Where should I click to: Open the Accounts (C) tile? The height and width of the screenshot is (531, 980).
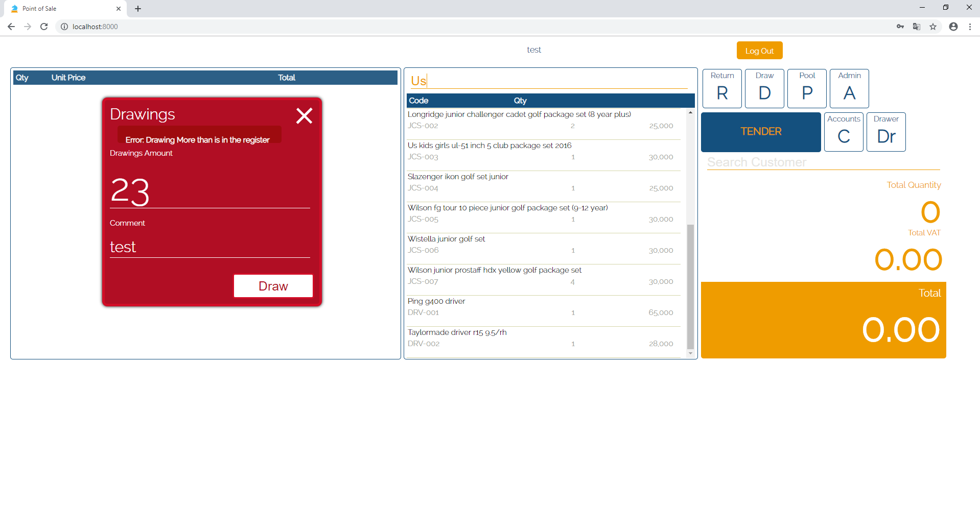click(843, 132)
